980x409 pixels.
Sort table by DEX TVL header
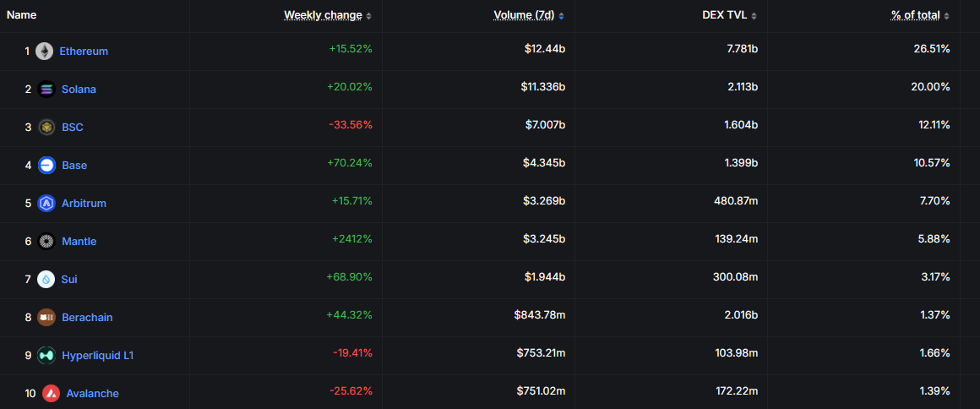(x=725, y=15)
